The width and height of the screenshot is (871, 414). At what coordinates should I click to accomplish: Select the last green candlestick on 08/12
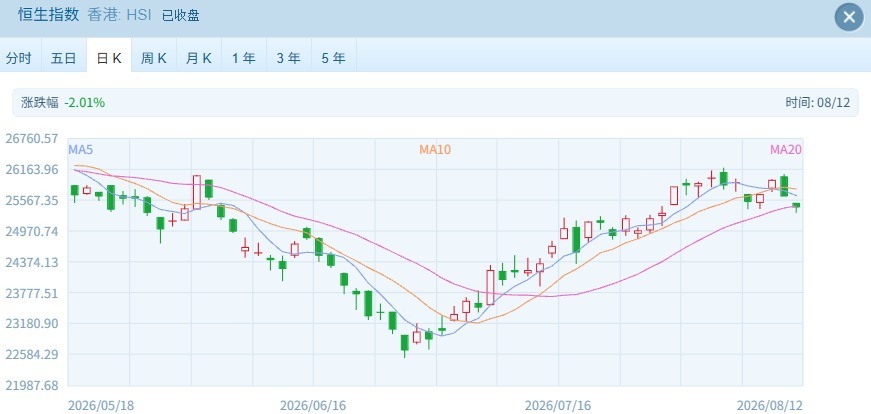pyautogui.click(x=796, y=207)
